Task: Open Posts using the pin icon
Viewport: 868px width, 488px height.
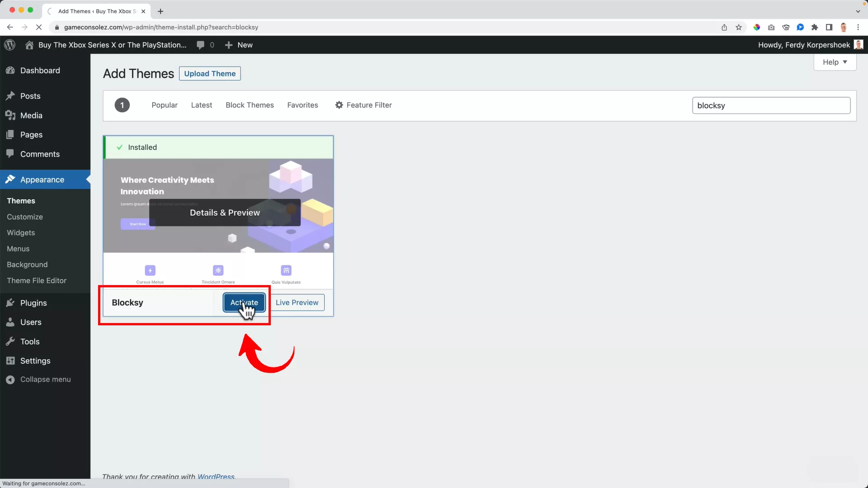Action: tap(10, 96)
